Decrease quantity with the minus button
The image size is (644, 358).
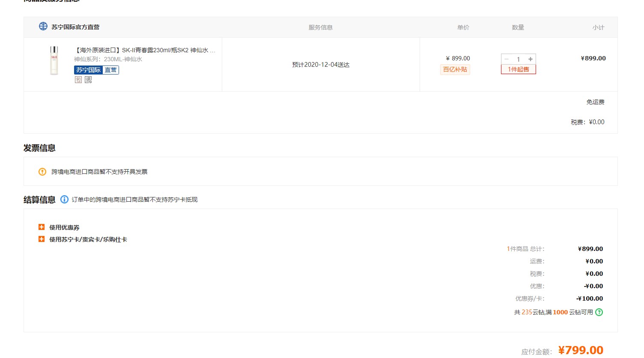[507, 59]
